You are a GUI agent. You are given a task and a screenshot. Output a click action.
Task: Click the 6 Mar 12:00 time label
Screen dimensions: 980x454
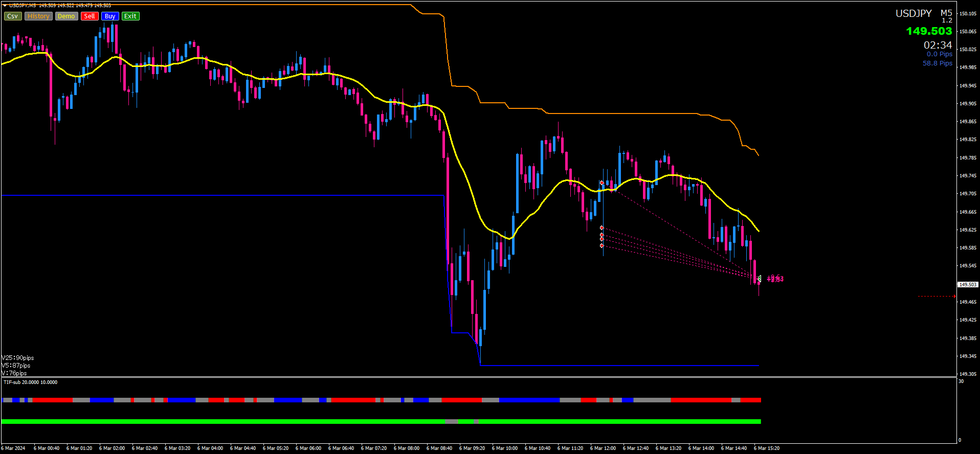(x=603, y=448)
